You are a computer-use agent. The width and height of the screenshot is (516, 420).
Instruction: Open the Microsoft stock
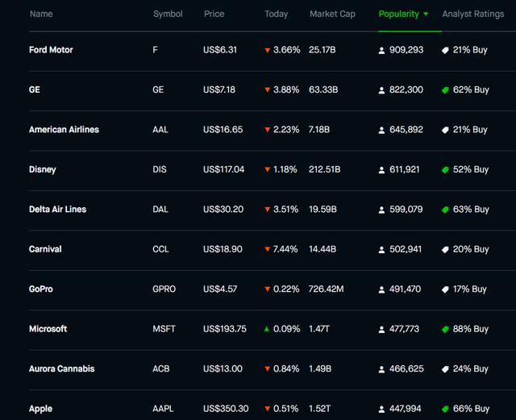click(x=48, y=329)
